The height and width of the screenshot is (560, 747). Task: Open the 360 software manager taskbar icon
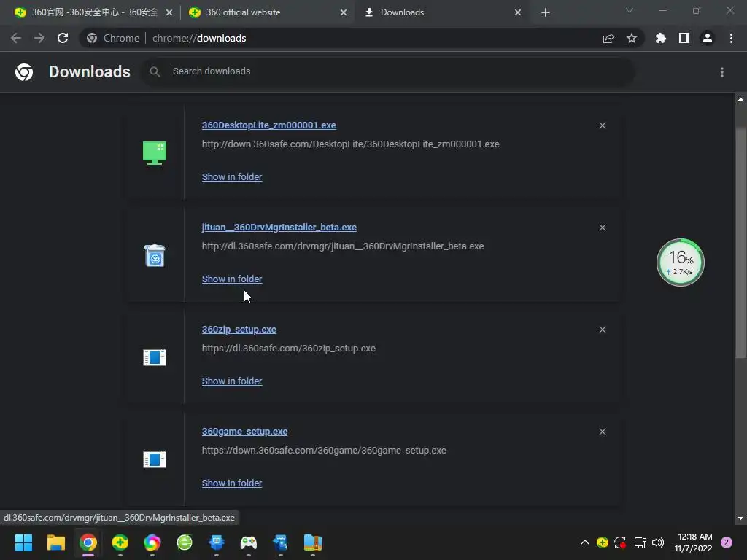click(216, 542)
